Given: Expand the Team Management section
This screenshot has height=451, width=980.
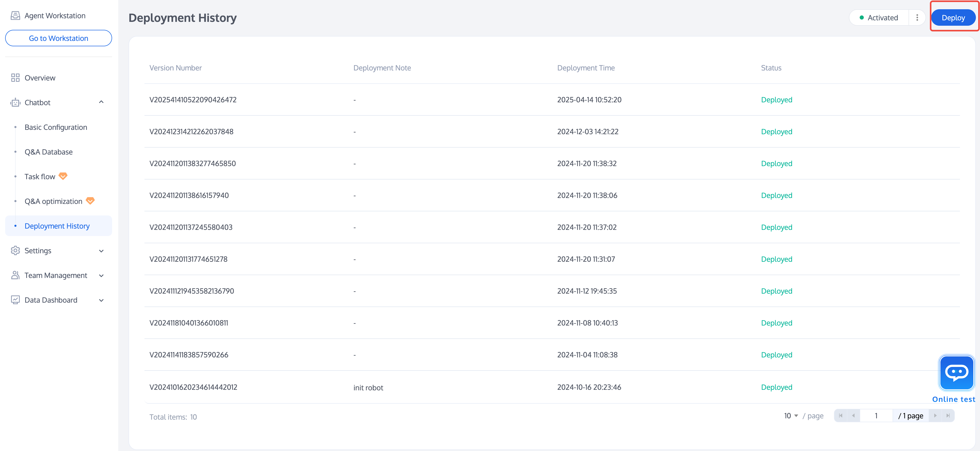Looking at the screenshot, I should click(101, 276).
